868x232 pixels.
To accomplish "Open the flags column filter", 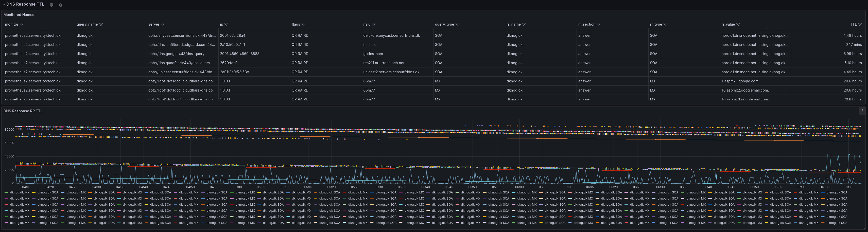I will click(304, 25).
